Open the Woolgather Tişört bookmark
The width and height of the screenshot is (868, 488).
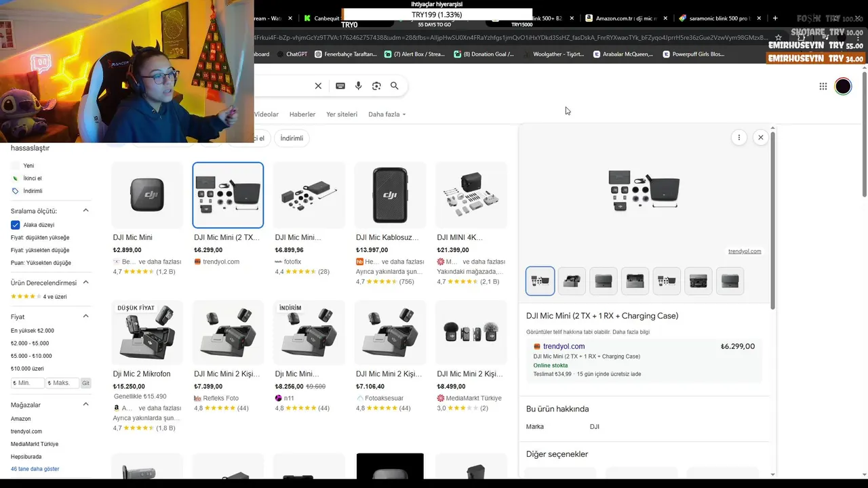(553, 54)
